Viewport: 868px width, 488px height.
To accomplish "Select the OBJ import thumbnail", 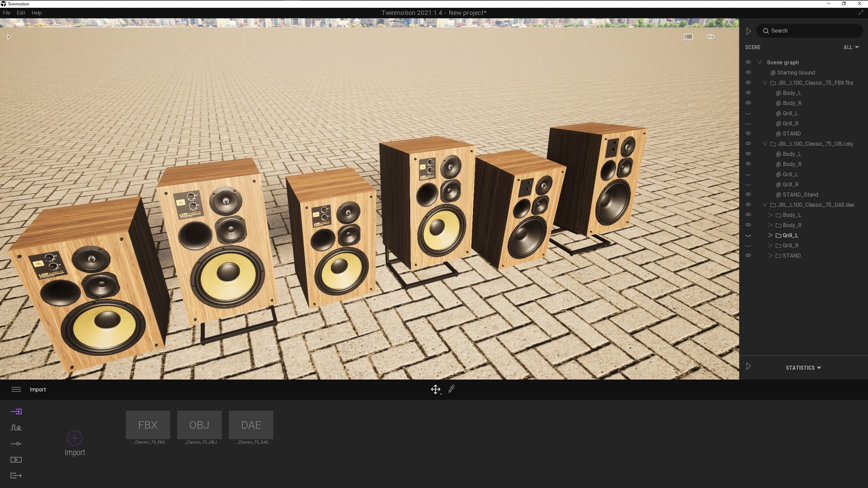I will tap(199, 425).
